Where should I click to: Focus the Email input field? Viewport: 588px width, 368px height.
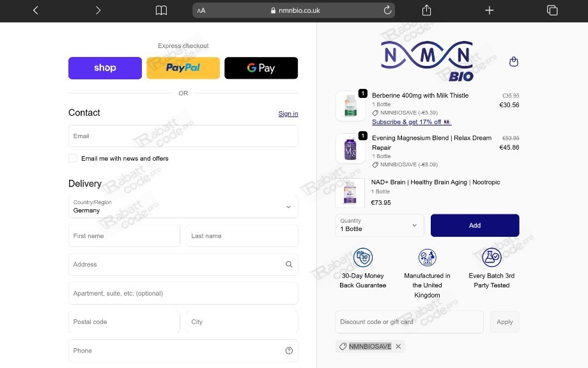[x=183, y=136]
